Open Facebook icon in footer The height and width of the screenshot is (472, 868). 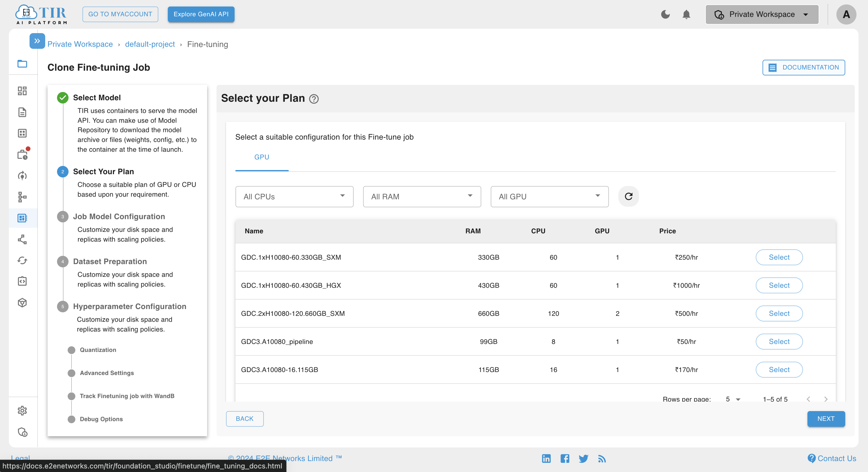pyautogui.click(x=565, y=458)
